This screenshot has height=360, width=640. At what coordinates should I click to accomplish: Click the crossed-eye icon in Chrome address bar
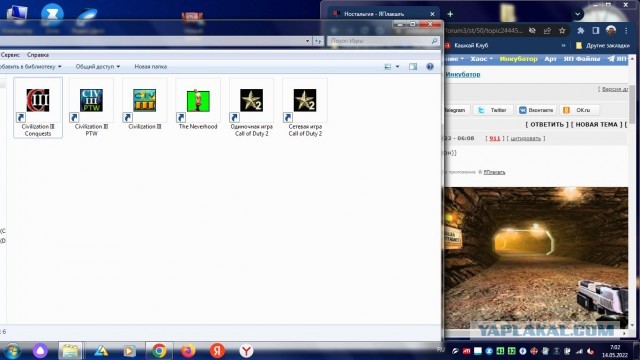(532, 31)
